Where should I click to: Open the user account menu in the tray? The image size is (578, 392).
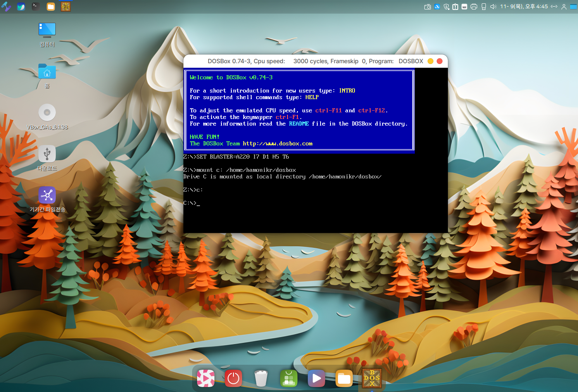click(x=564, y=7)
